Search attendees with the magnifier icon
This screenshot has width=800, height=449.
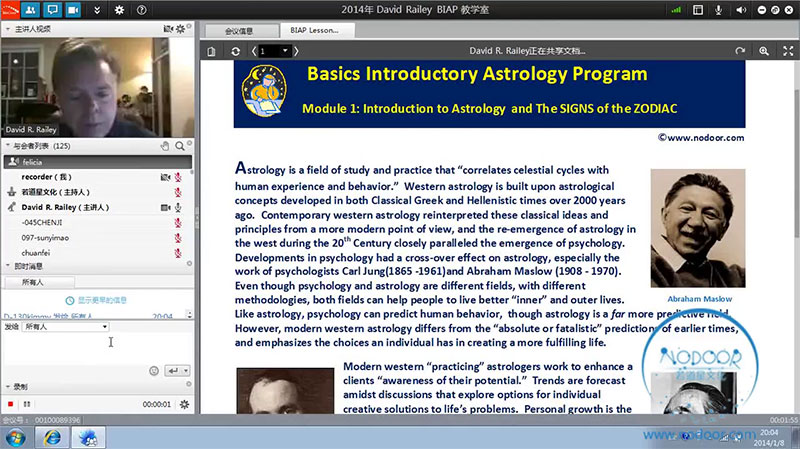coord(180,146)
